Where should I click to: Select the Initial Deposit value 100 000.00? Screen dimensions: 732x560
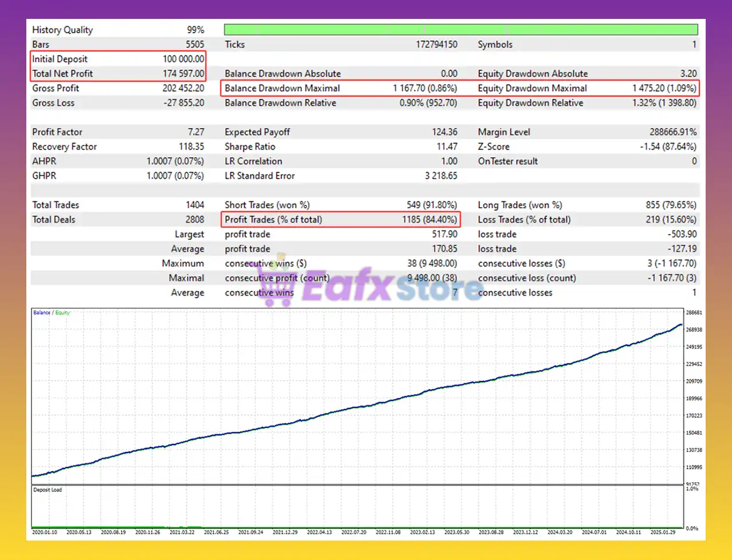[183, 59]
